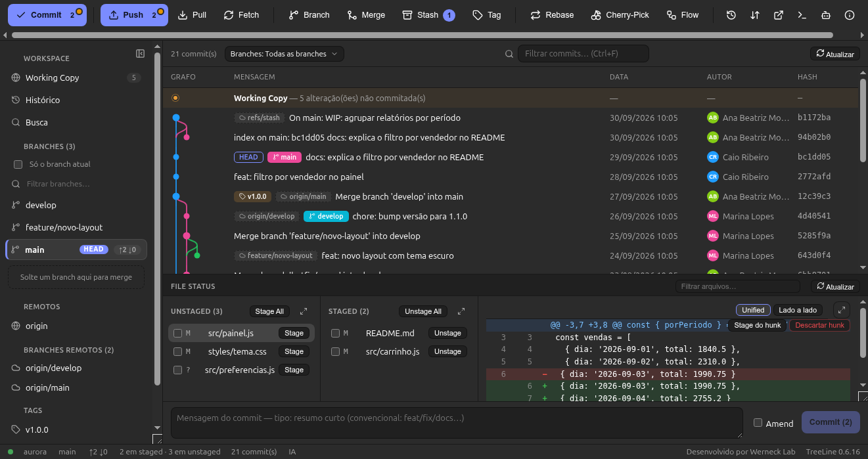This screenshot has width=868, height=459.
Task: Open the terminal prompt icon
Action: [802, 15]
